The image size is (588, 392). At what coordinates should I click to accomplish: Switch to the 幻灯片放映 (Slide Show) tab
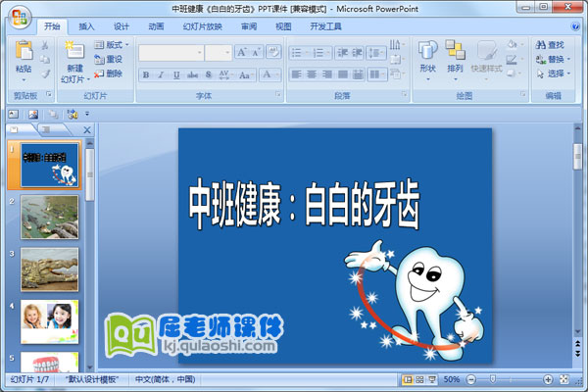[x=203, y=26]
